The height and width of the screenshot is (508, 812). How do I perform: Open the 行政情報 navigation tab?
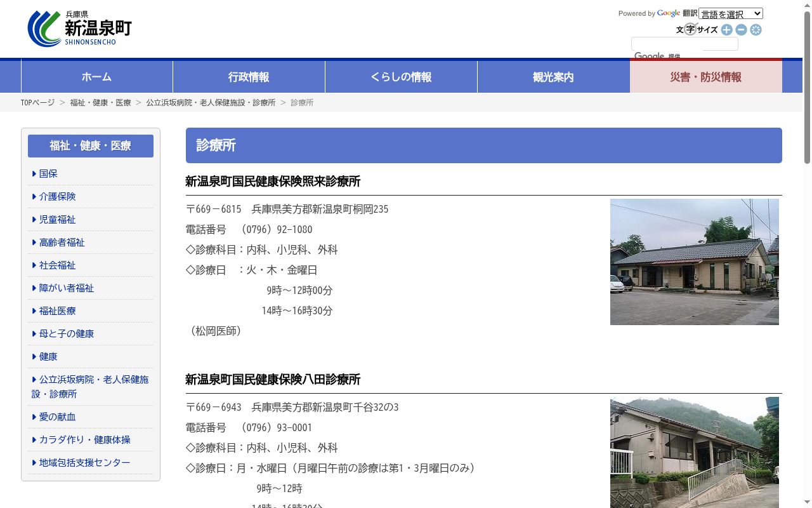pyautogui.click(x=249, y=77)
